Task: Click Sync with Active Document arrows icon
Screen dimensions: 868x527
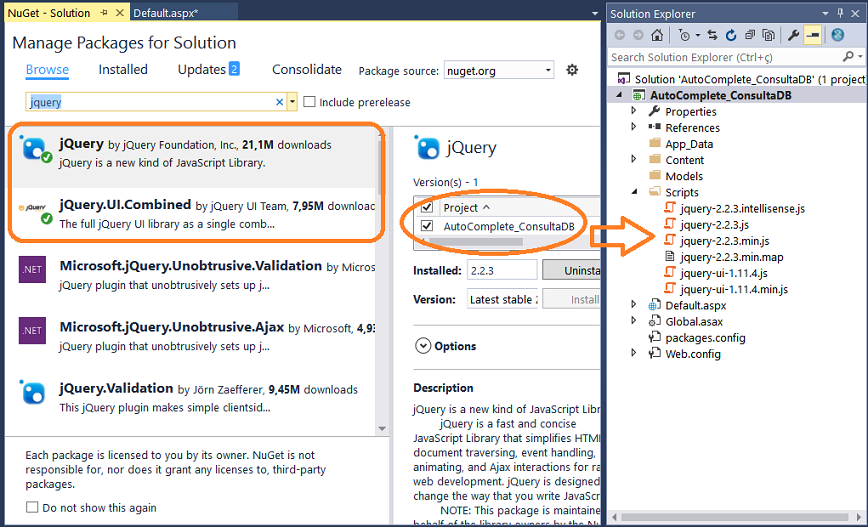Action: 712,35
